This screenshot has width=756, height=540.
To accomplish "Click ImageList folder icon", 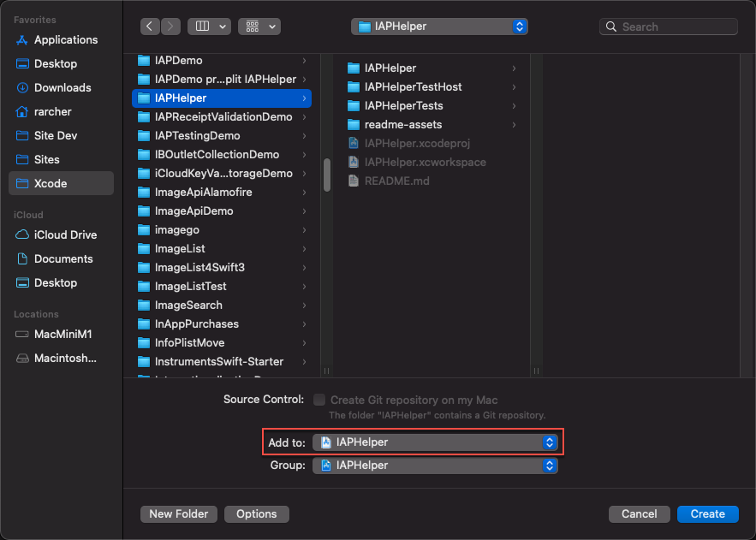I will [144, 249].
